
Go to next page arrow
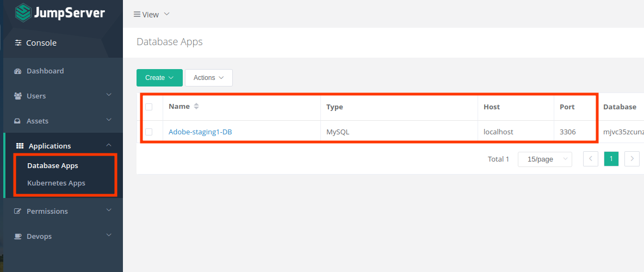tap(631, 159)
